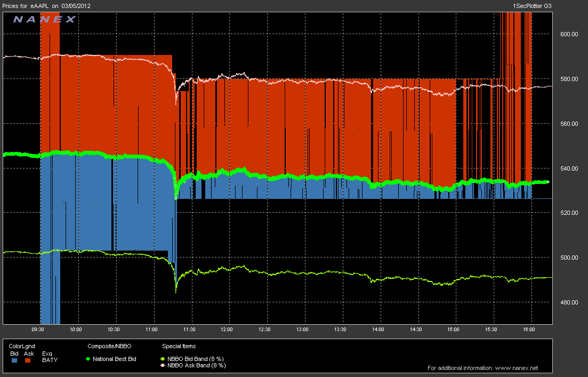
Task: Click the 540.00 price axis label
Action: tap(569, 169)
